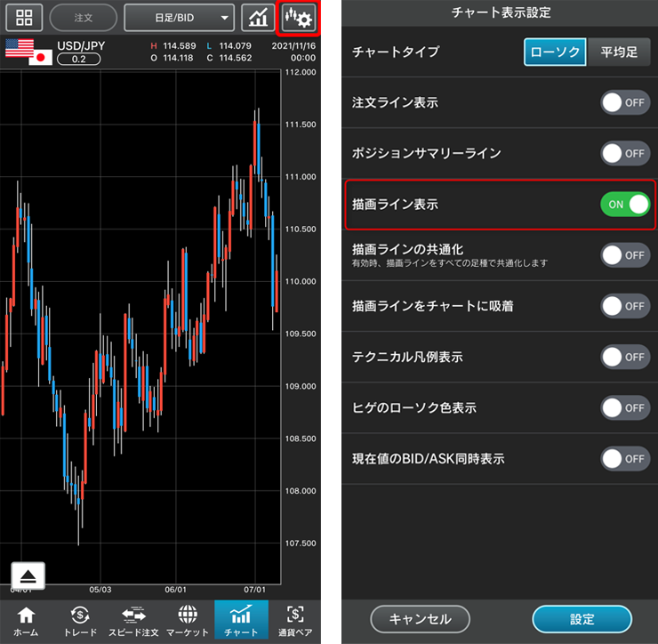Select the USD/JPY currency pair header

pos(80,46)
